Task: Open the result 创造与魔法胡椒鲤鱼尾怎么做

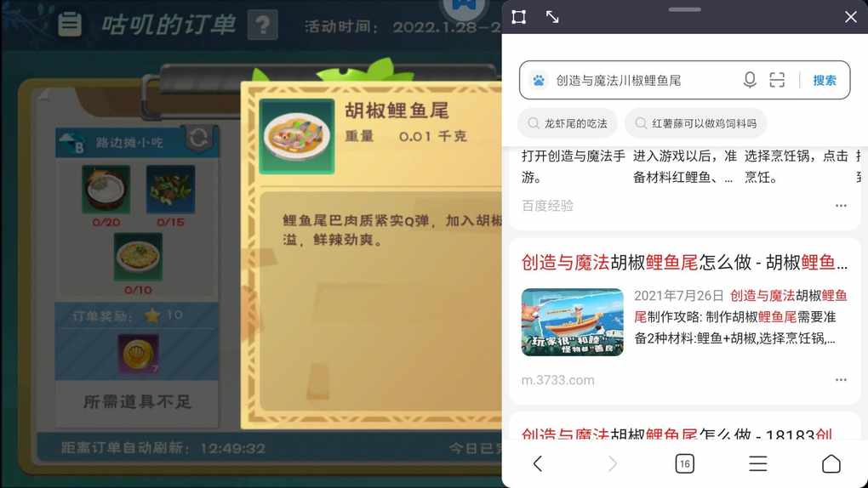Action: 684,262
